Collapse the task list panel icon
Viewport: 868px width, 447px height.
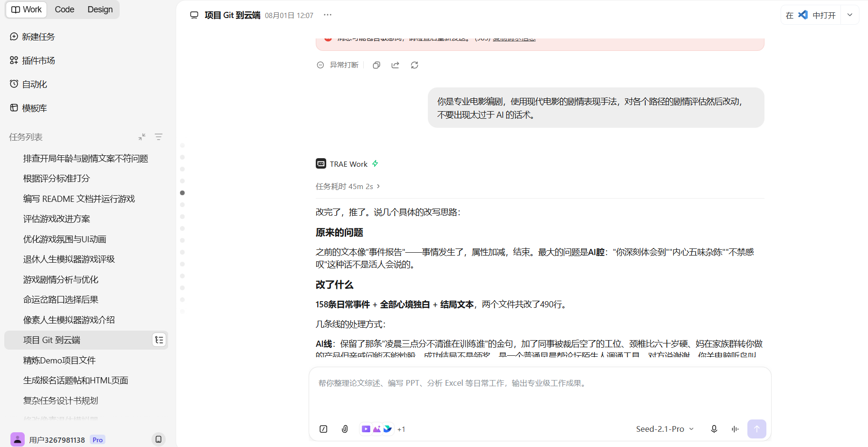point(142,137)
